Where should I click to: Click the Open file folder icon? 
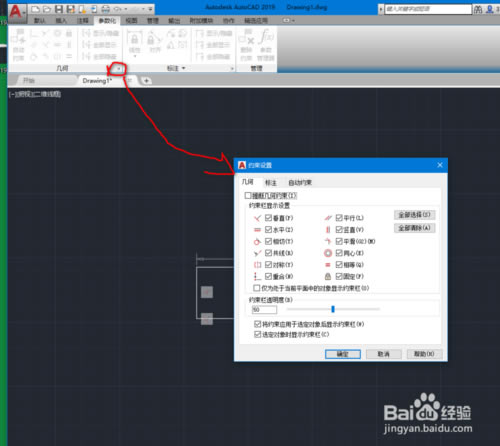(47, 9)
